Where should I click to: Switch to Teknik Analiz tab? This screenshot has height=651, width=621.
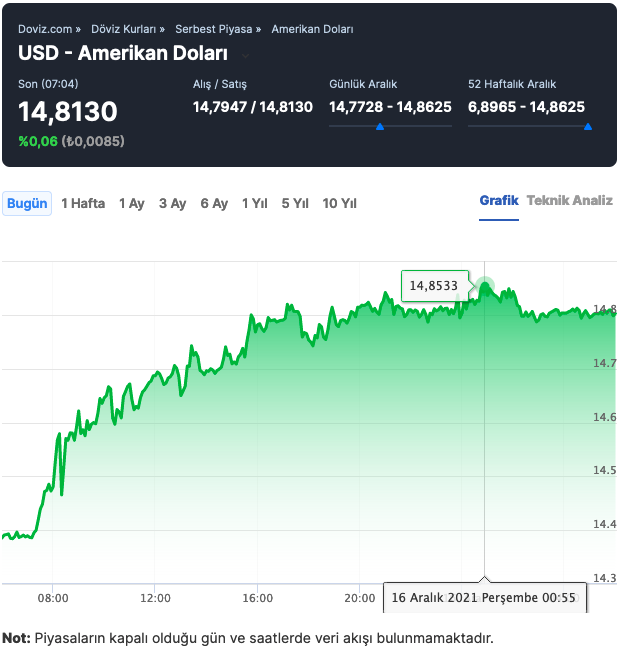pos(569,200)
